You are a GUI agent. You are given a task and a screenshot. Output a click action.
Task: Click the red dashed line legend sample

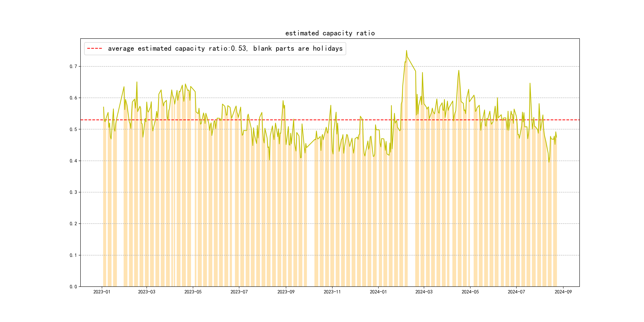(x=94, y=48)
